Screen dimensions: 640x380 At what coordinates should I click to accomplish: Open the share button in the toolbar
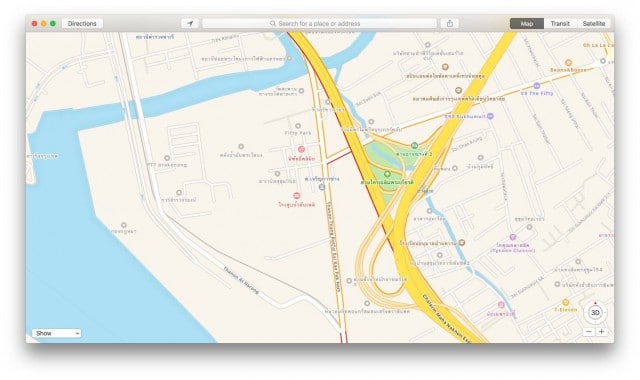[x=450, y=24]
